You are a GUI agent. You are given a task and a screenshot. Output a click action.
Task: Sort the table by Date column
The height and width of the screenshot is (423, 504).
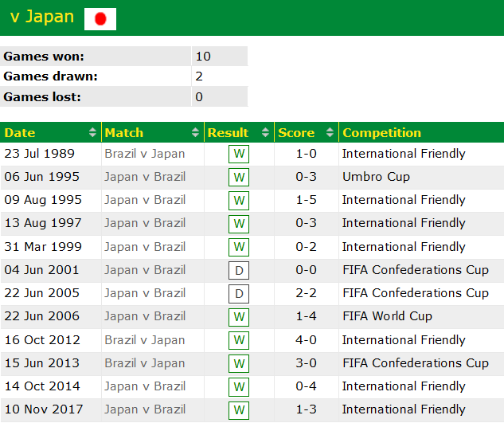click(51, 133)
